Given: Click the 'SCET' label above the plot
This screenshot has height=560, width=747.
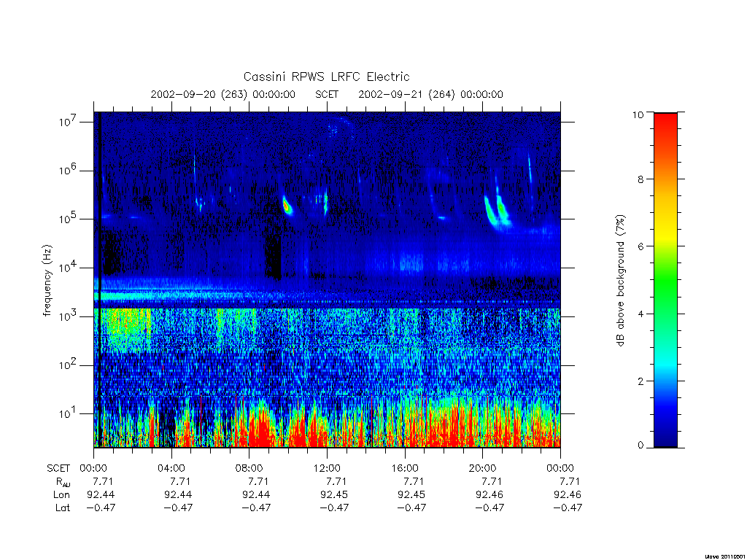Looking at the screenshot, I should point(327,94).
